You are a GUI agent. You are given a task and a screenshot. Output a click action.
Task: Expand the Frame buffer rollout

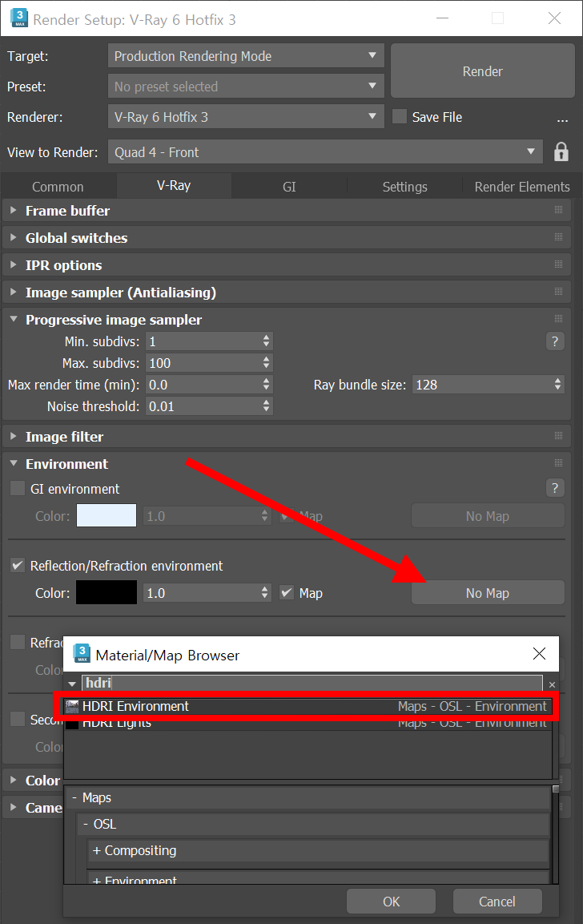click(x=14, y=210)
